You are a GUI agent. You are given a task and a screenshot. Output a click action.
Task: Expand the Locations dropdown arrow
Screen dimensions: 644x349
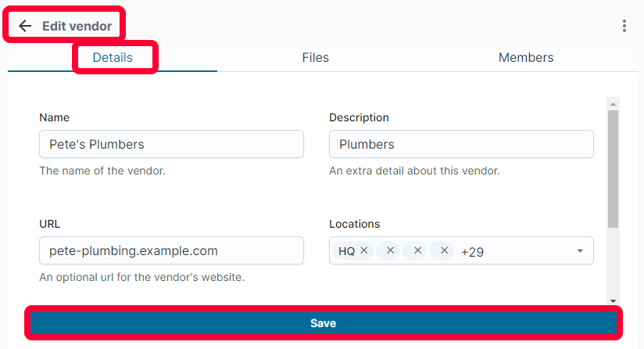pyautogui.click(x=580, y=250)
